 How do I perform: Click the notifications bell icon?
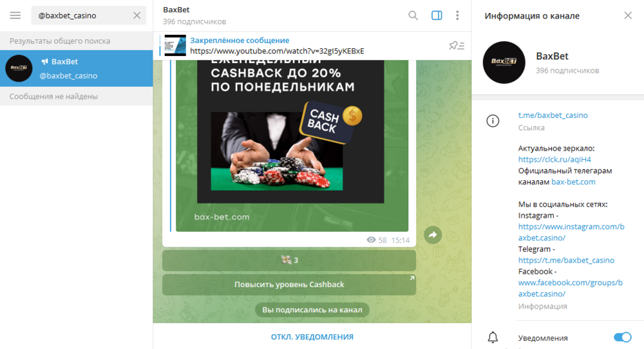pos(493,337)
